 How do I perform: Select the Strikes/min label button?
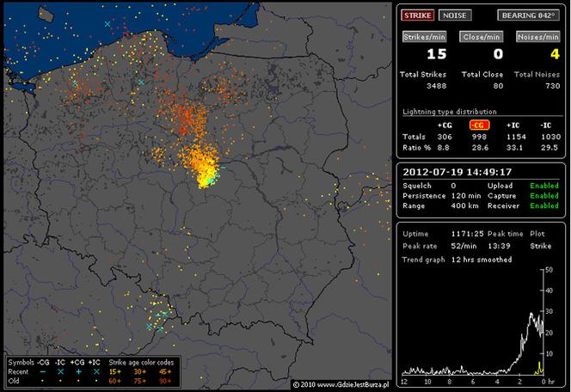424,37
